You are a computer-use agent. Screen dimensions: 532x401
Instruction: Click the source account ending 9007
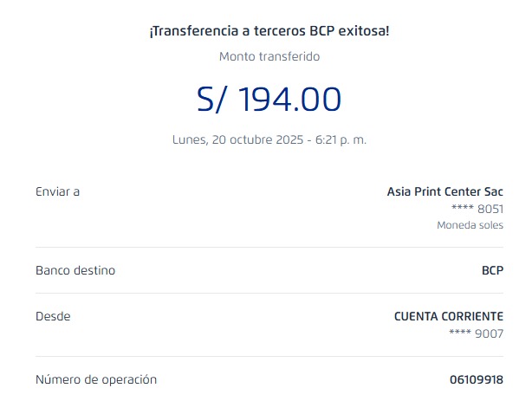pyautogui.click(x=477, y=333)
